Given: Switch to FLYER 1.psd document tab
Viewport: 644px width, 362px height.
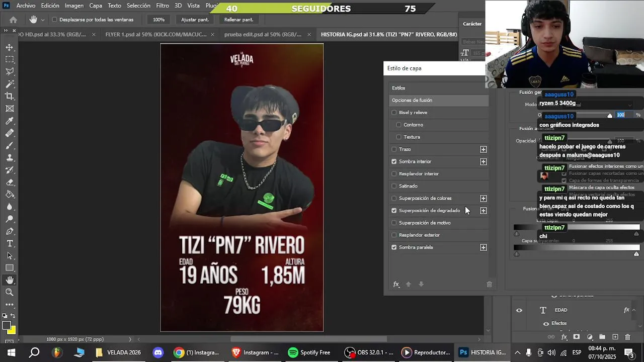Looking at the screenshot, I should pyautogui.click(x=156, y=34).
